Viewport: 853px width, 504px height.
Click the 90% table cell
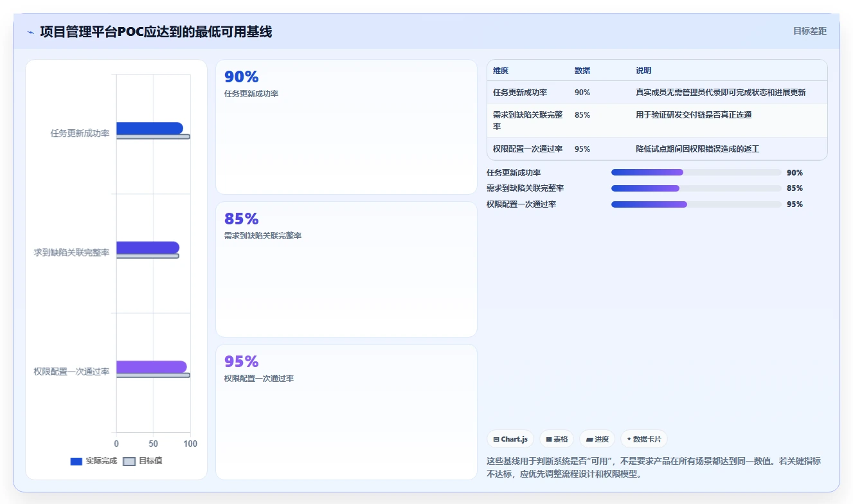coord(582,93)
